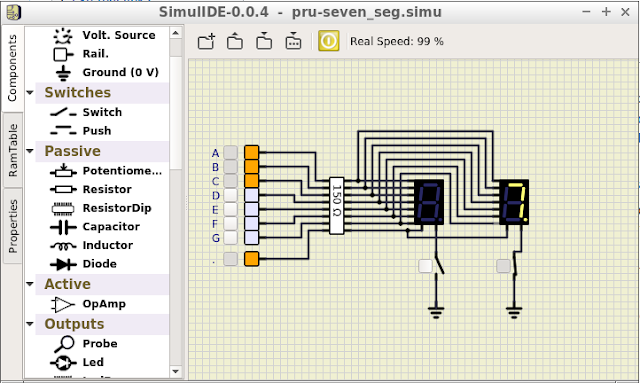This screenshot has width=640, height=383.
Task: Click the component list scroll down arrow
Action: [x=176, y=372]
